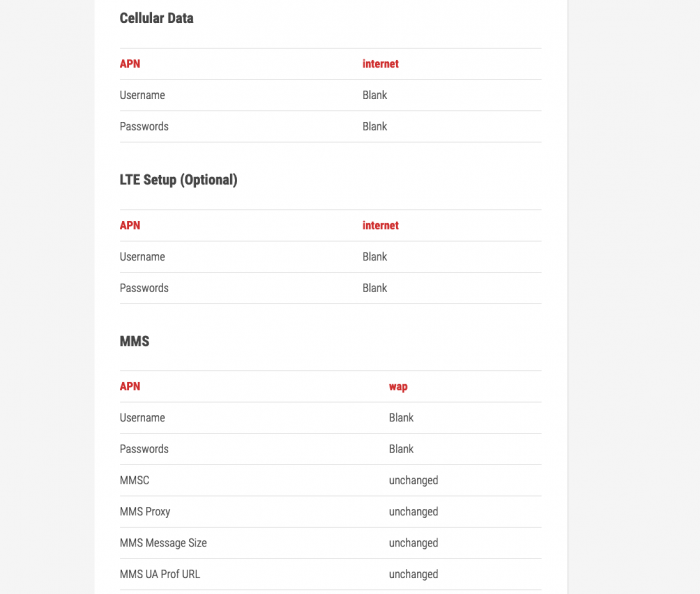Click the MMS section heading

[134, 341]
